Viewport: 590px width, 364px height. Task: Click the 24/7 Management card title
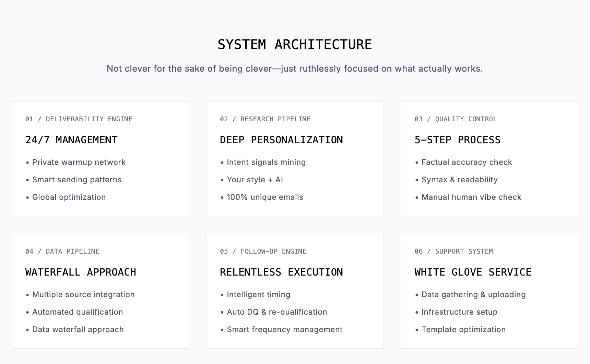pos(71,140)
